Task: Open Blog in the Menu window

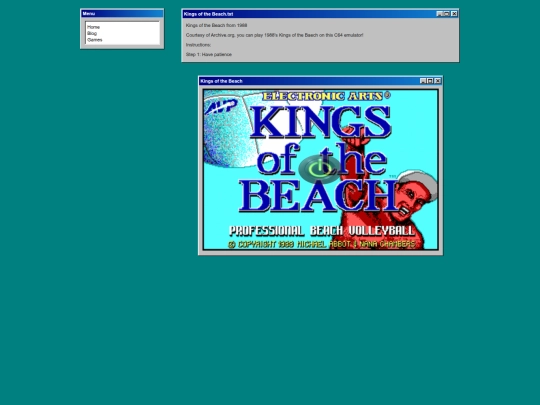Action: point(92,33)
